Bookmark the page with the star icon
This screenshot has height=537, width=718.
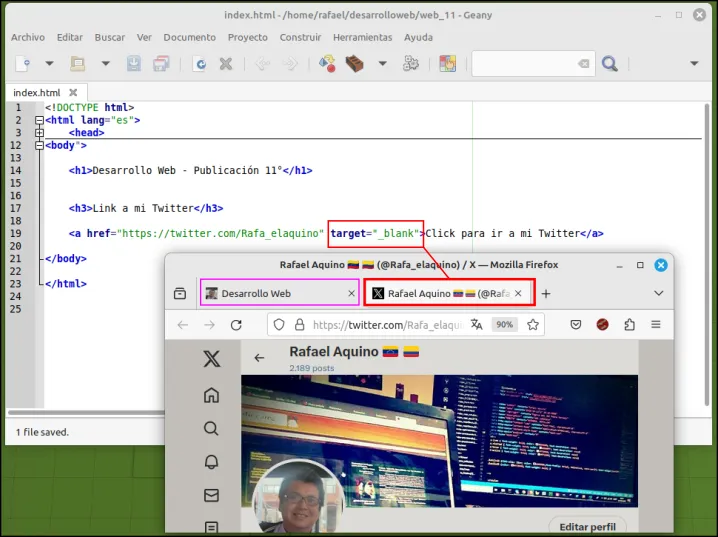[x=533, y=325]
